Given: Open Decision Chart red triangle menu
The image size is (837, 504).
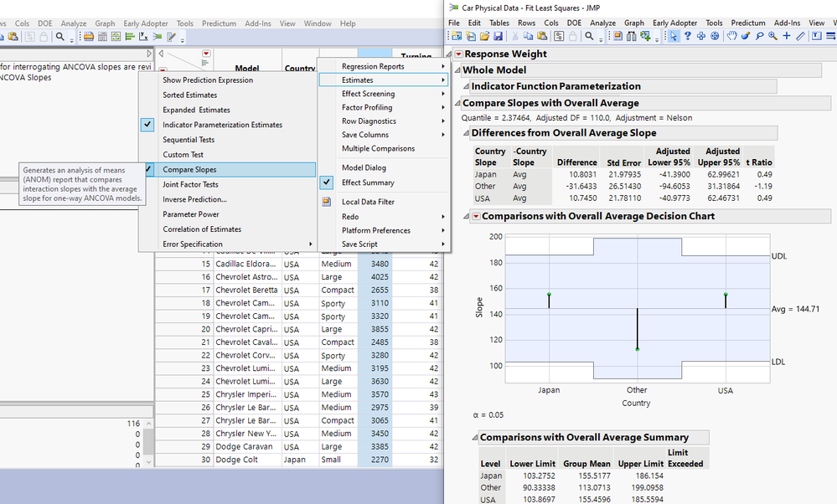Looking at the screenshot, I should pyautogui.click(x=476, y=216).
